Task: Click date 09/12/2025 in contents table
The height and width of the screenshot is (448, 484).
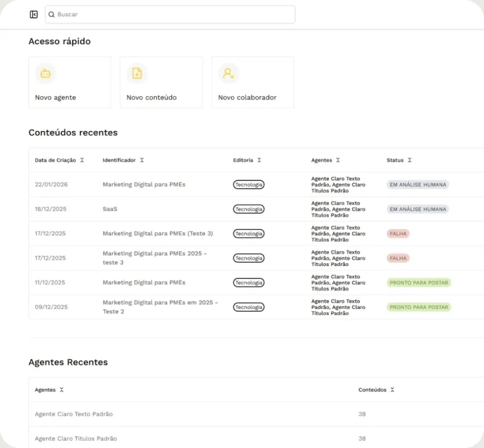Action: tap(51, 307)
